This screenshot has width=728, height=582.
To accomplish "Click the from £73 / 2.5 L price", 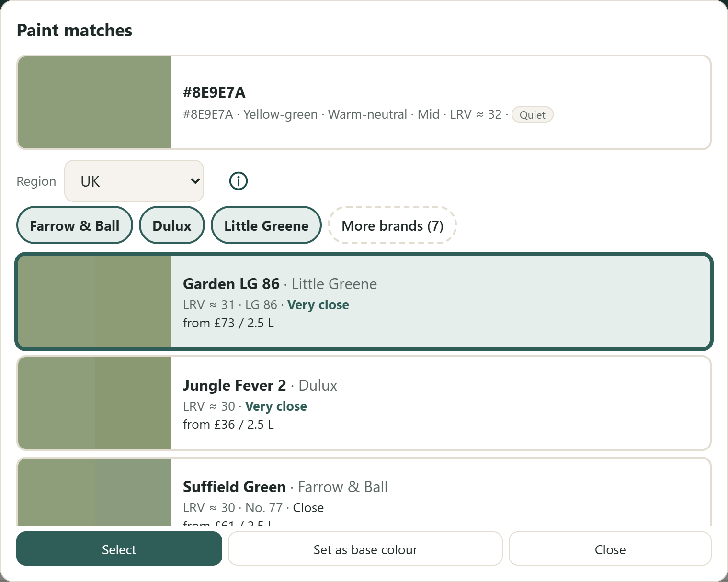I will click(228, 323).
